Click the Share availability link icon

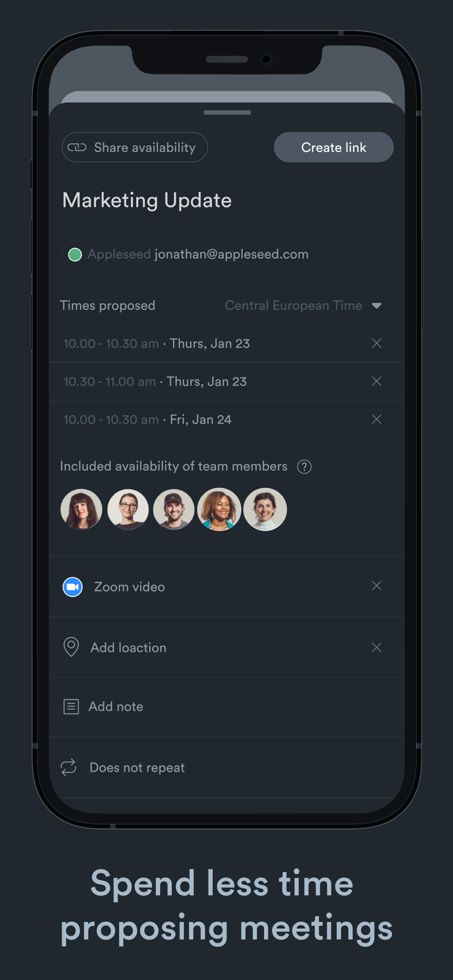(77, 147)
